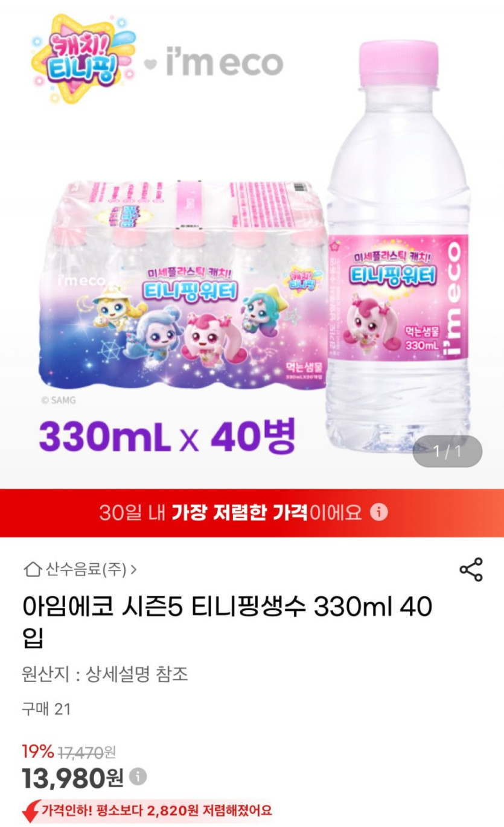Tap the i'm eco brand logo
The image size is (504, 827).
(x=225, y=63)
